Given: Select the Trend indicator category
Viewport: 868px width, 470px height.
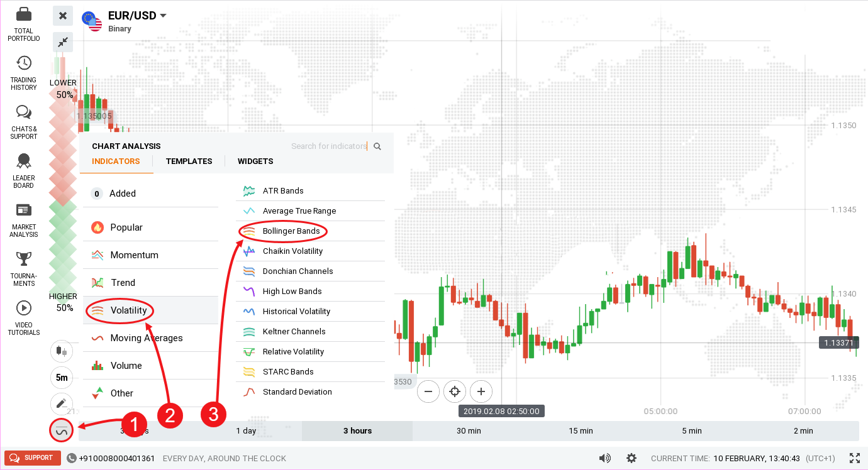Looking at the screenshot, I should coord(150,283).
